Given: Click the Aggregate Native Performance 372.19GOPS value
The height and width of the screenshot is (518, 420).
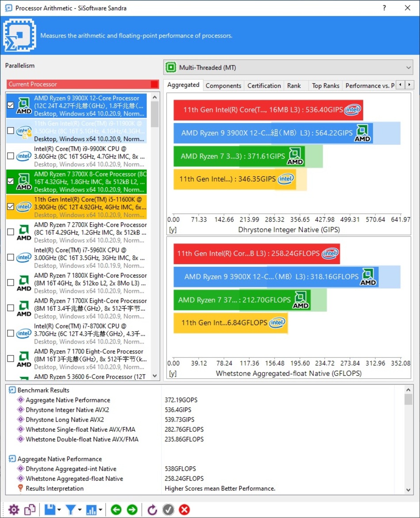Looking at the screenshot, I should (181, 400).
